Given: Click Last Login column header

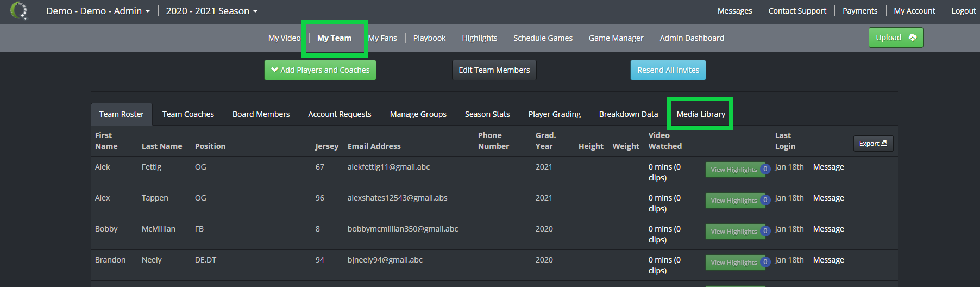Looking at the screenshot, I should 785,141.
